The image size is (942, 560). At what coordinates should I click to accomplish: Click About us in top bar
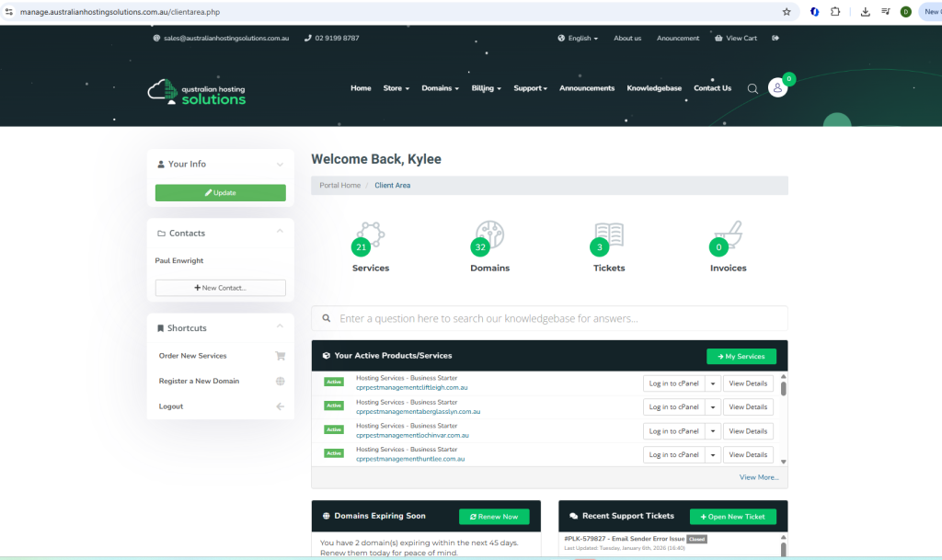[x=627, y=38]
